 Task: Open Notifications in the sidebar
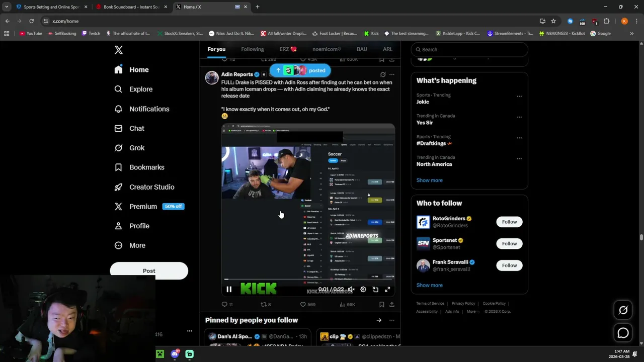point(142,109)
